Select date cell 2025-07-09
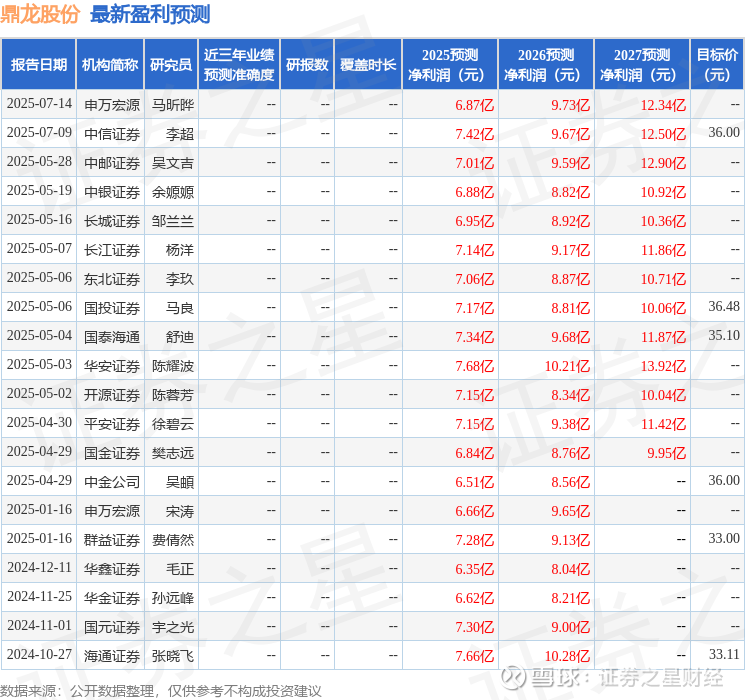This screenshot has width=745, height=700. tap(39, 133)
